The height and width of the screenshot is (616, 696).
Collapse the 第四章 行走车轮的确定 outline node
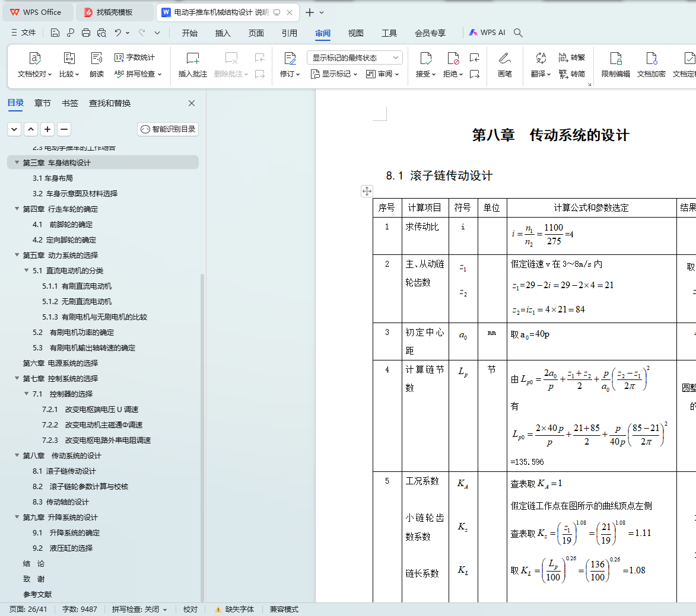pyautogui.click(x=17, y=209)
